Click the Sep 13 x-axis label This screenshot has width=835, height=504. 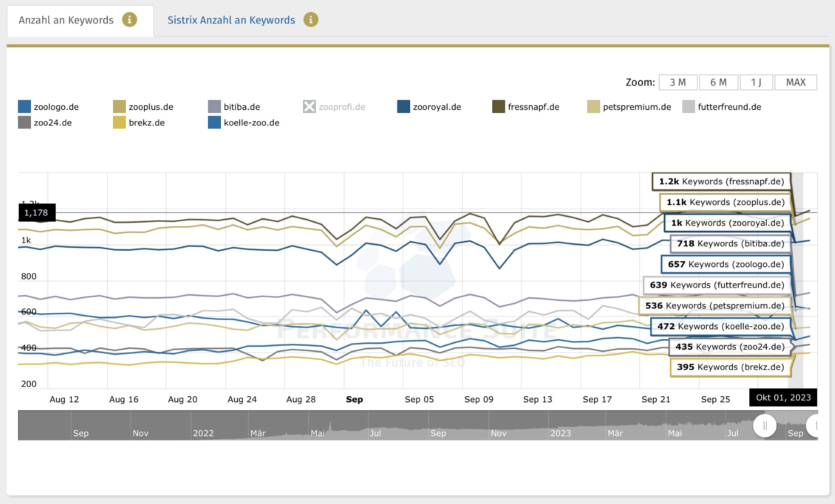(x=538, y=399)
